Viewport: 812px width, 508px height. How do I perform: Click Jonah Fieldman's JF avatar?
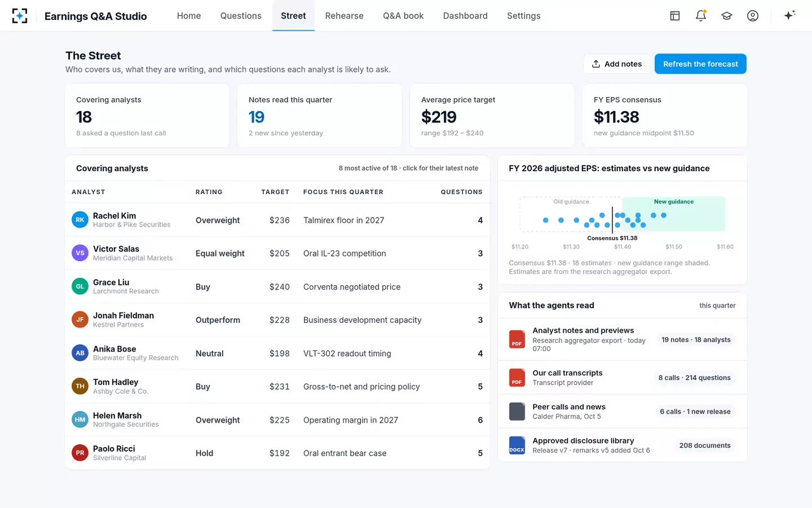[x=80, y=319]
